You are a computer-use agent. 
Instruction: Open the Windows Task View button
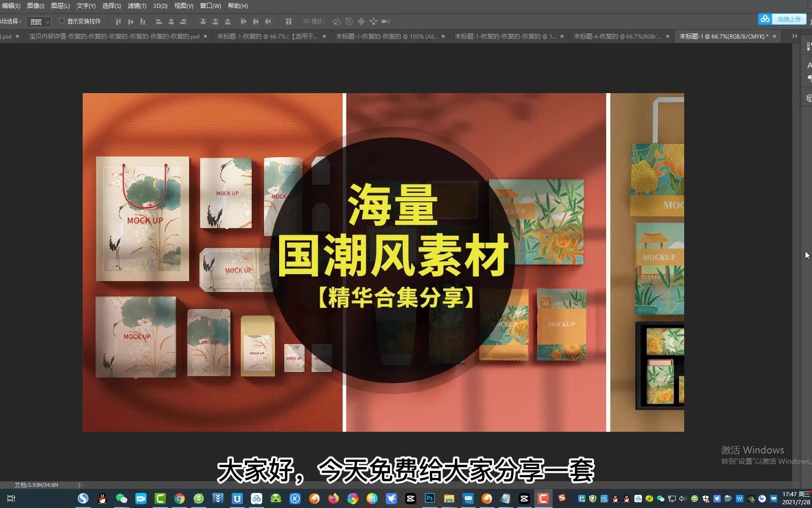[x=11, y=498]
